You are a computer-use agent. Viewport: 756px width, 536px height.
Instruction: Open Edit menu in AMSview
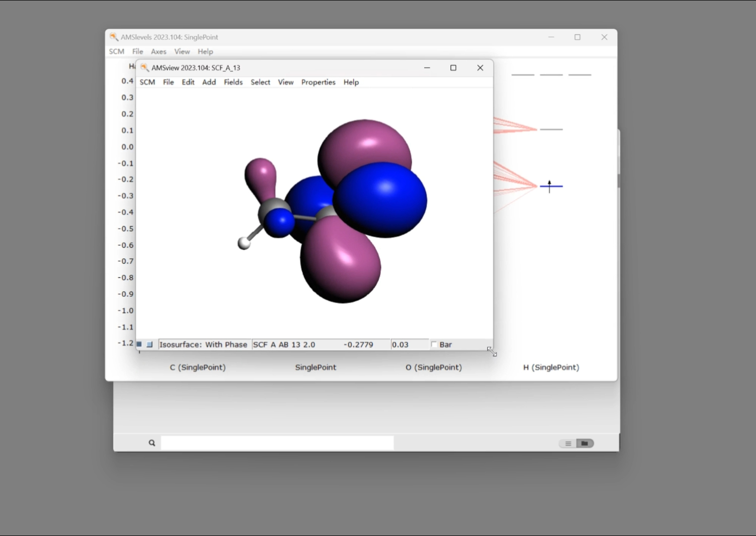click(188, 82)
